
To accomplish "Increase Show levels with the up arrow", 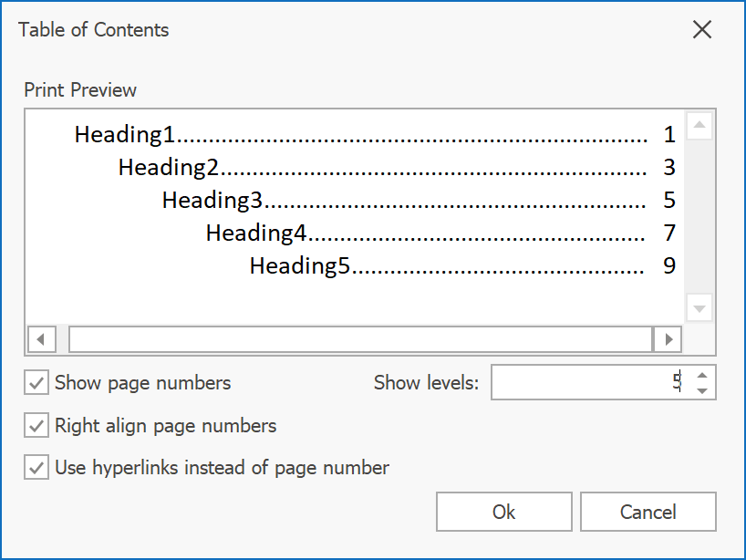I will 701,375.
